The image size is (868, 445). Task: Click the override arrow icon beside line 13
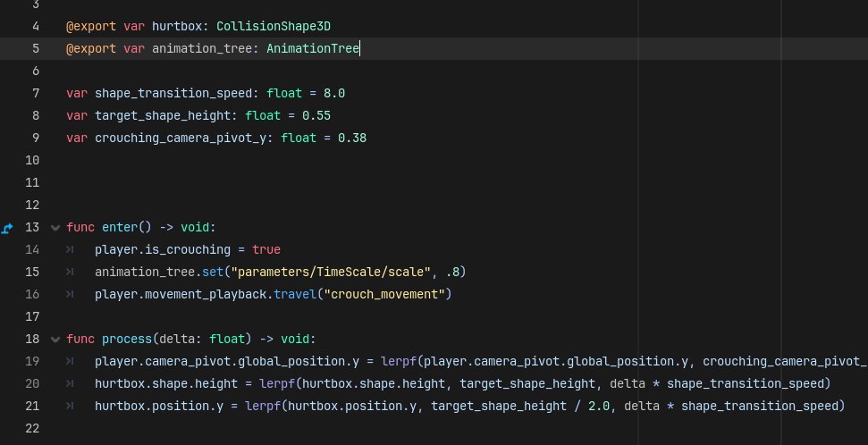click(x=7, y=228)
